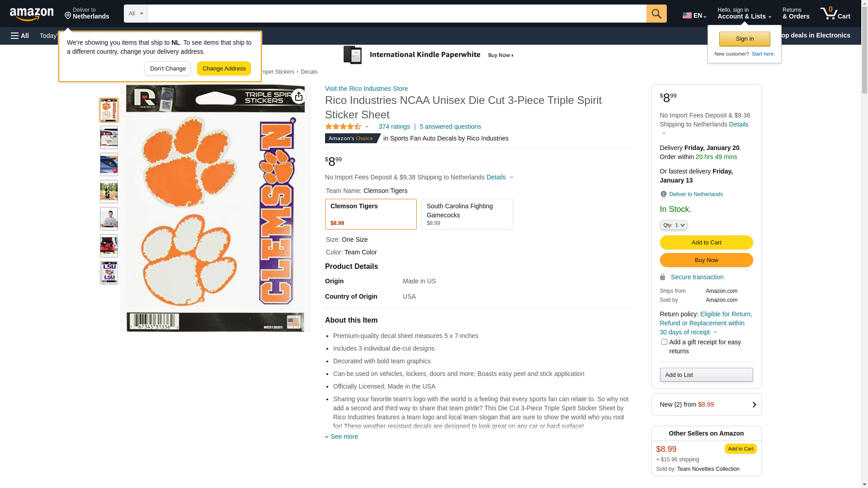Click the Buy Now button
The width and height of the screenshot is (868, 488).
[706, 260]
